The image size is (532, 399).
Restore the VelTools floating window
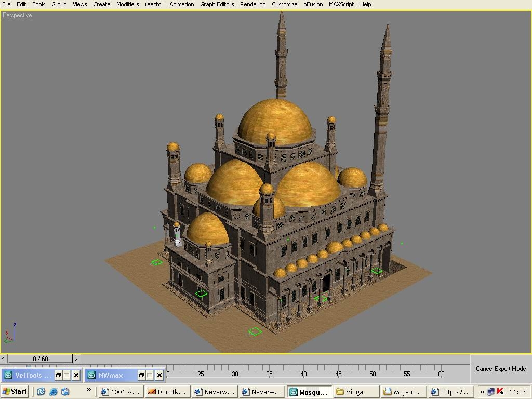[58, 375]
